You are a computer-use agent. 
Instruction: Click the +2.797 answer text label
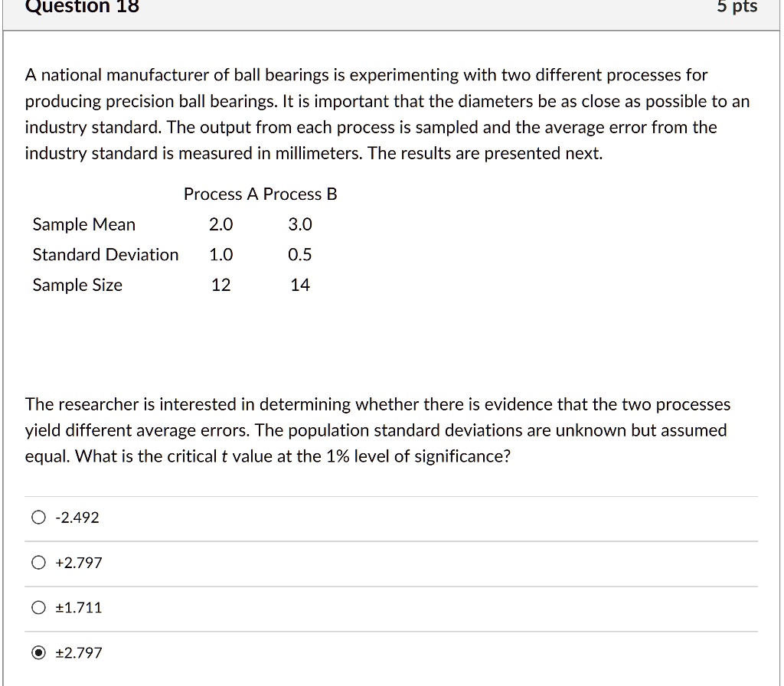[79, 562]
